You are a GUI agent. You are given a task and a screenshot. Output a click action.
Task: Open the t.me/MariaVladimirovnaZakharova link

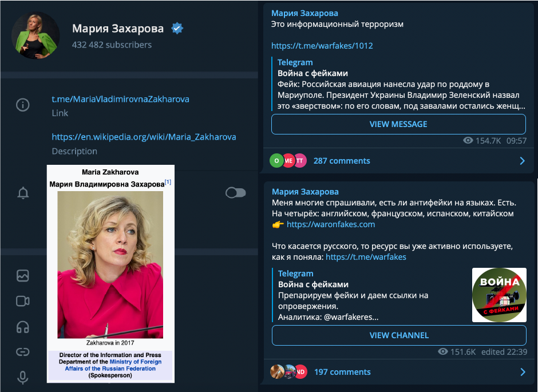point(120,99)
